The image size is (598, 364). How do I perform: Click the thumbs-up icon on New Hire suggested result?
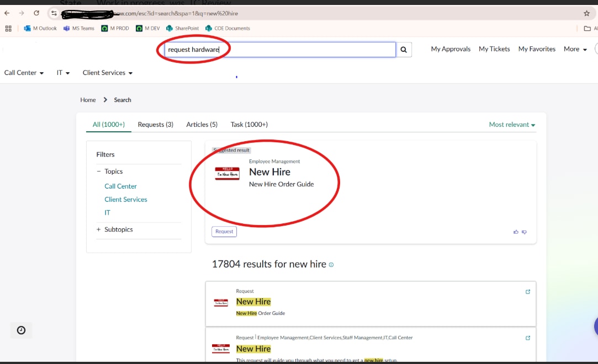pos(516,232)
